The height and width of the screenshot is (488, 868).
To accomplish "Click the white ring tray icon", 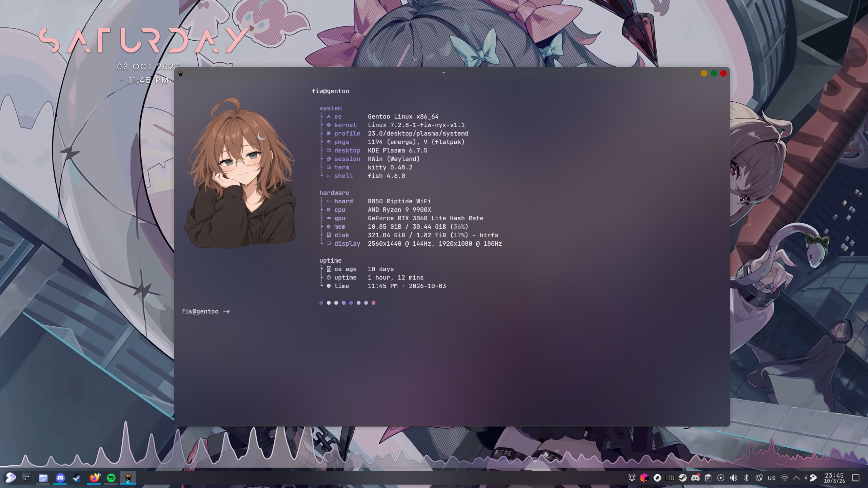I will click(x=657, y=478).
